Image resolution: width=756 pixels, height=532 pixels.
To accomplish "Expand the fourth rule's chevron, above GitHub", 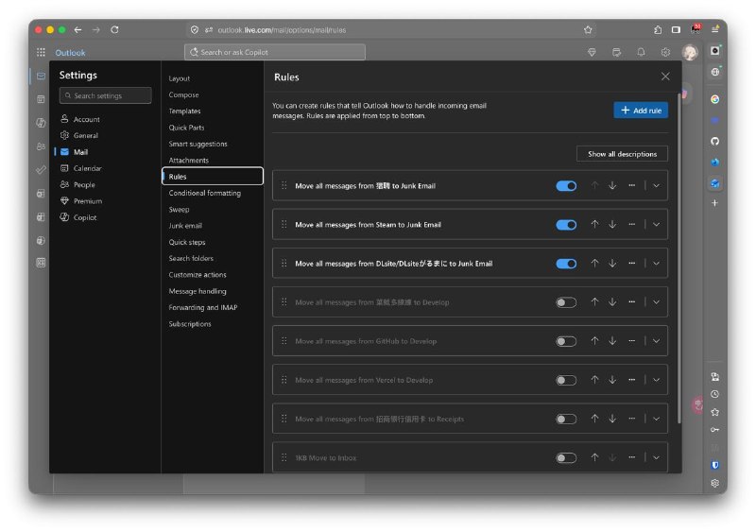I will click(656, 302).
